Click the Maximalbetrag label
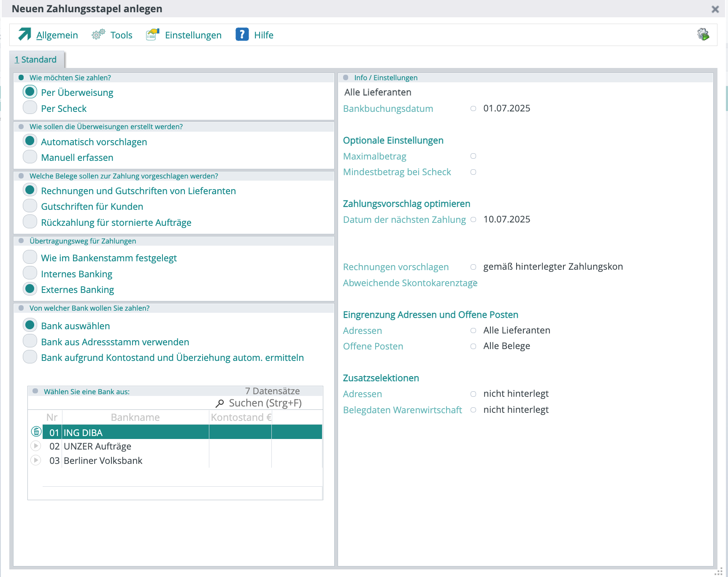The image size is (728, 577). (x=375, y=157)
